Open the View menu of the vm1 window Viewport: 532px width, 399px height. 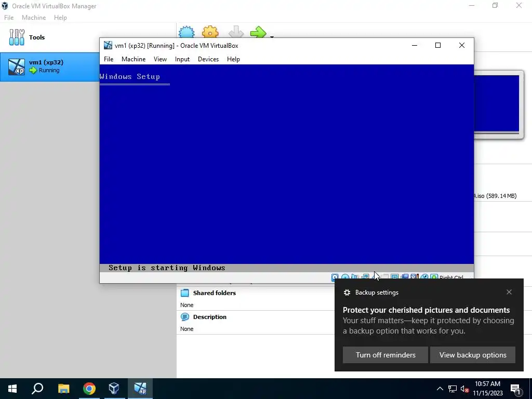pyautogui.click(x=160, y=59)
